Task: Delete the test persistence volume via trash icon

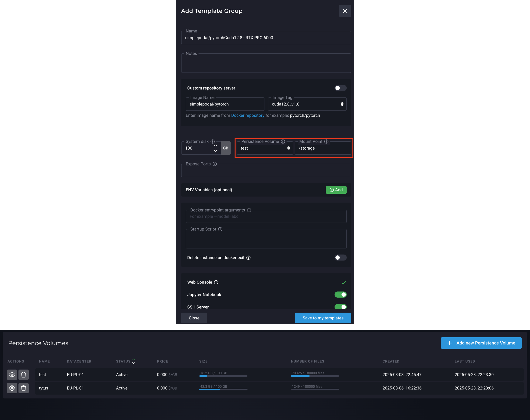Action: point(24,375)
